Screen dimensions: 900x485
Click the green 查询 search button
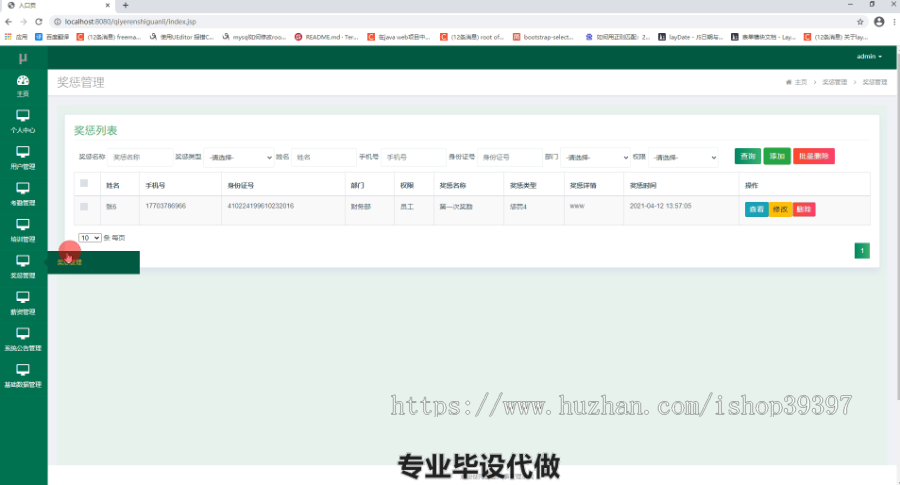[748, 156]
